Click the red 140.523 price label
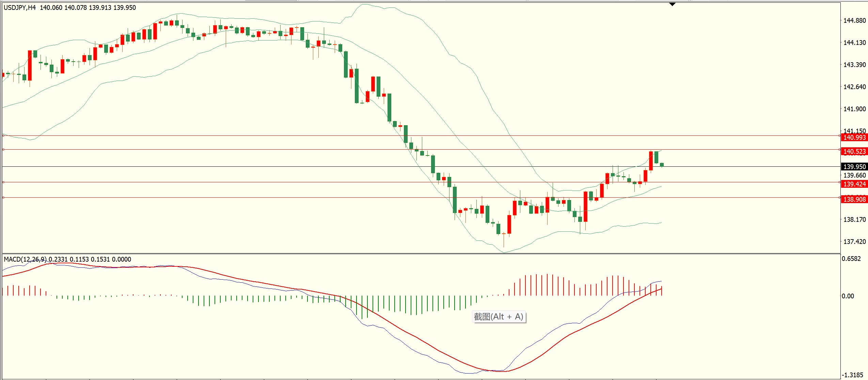 [x=854, y=151]
